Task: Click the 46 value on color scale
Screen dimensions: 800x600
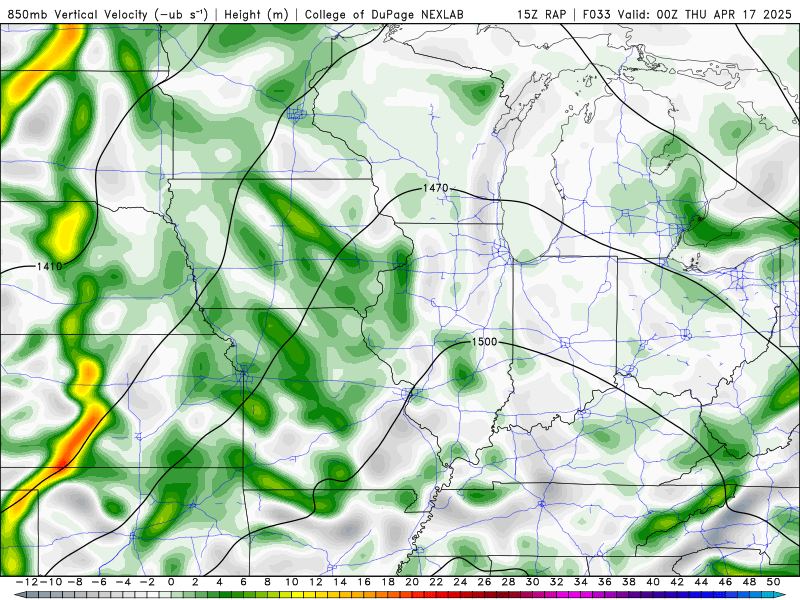Action: pyautogui.click(x=725, y=582)
